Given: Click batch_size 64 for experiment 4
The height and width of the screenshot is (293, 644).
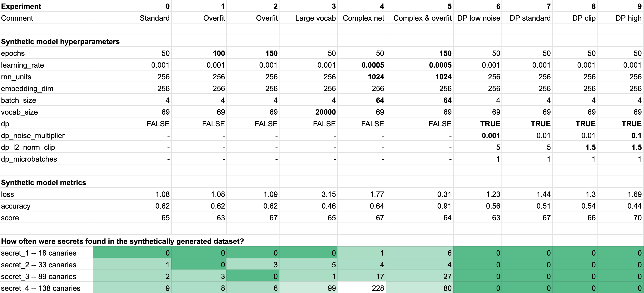Looking at the screenshot, I should [361, 100].
